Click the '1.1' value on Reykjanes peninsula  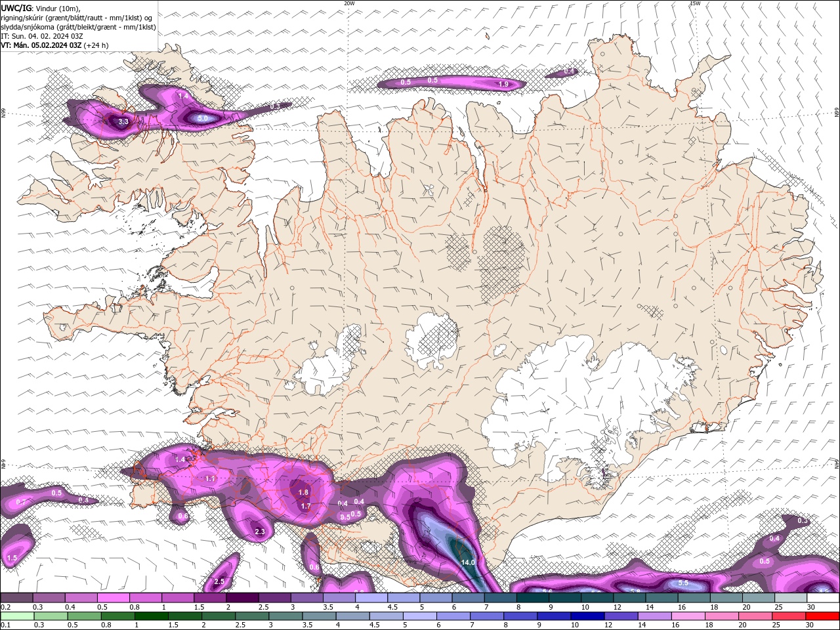211,479
